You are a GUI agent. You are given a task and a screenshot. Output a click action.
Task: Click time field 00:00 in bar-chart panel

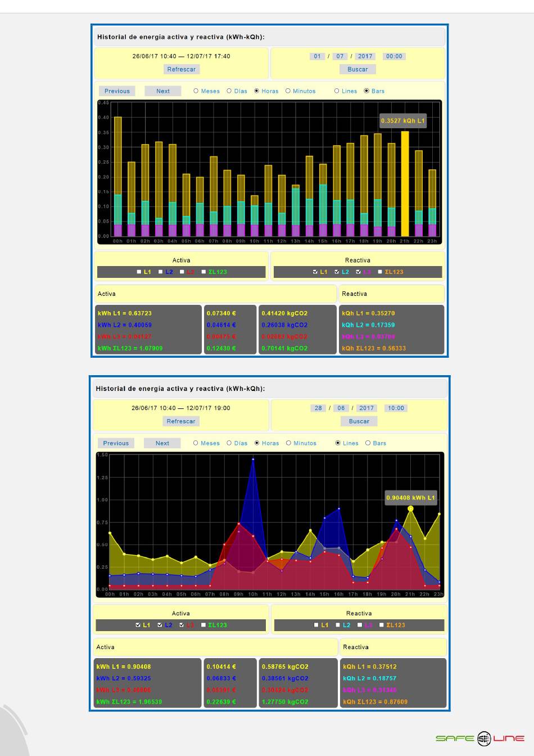coord(394,56)
